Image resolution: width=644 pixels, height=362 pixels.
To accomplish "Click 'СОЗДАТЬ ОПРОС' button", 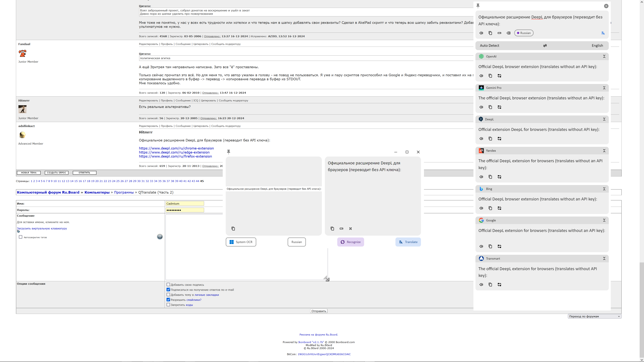I will (x=57, y=173).
